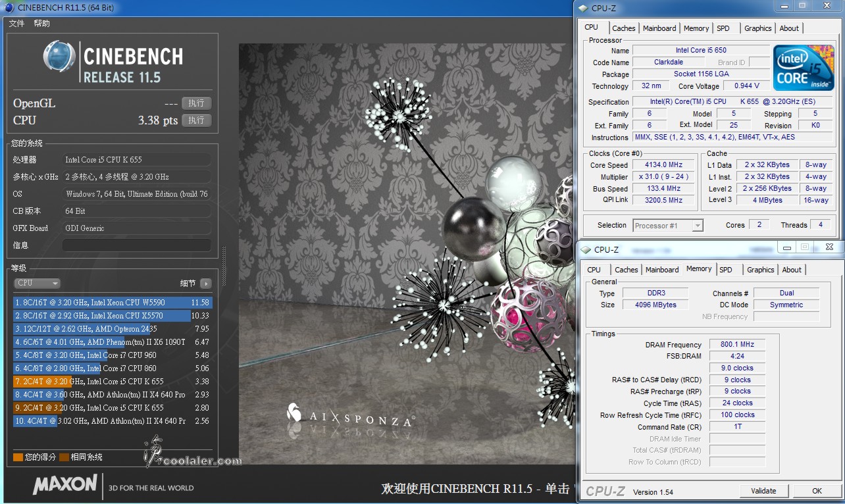Screen dimensions: 845x504
Task: Click the GFX Board field showing GDI Generic
Action: coord(136,228)
